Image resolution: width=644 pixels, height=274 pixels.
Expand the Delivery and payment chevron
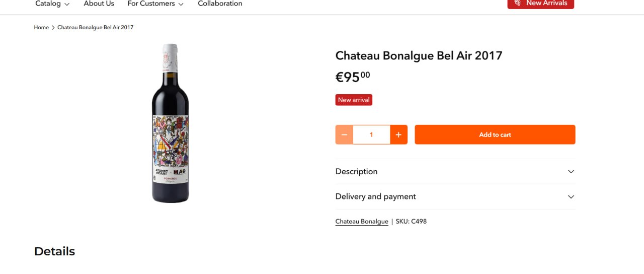coord(571,197)
